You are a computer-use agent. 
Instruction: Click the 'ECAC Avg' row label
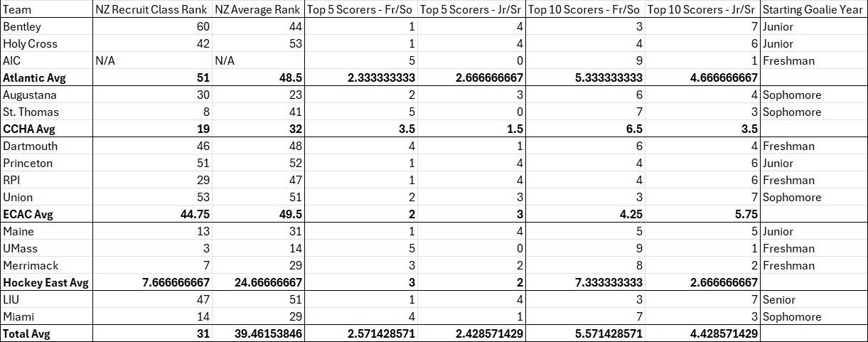tap(46, 215)
